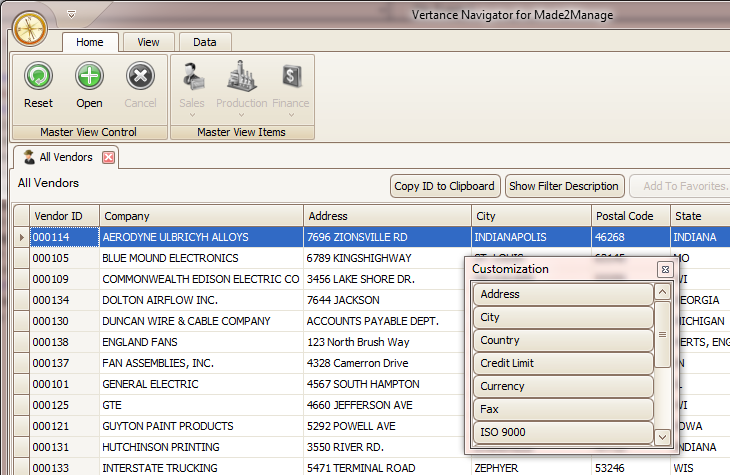This screenshot has width=730, height=475.
Task: Click the Customization list scroll down arrow
Action: [x=662, y=437]
